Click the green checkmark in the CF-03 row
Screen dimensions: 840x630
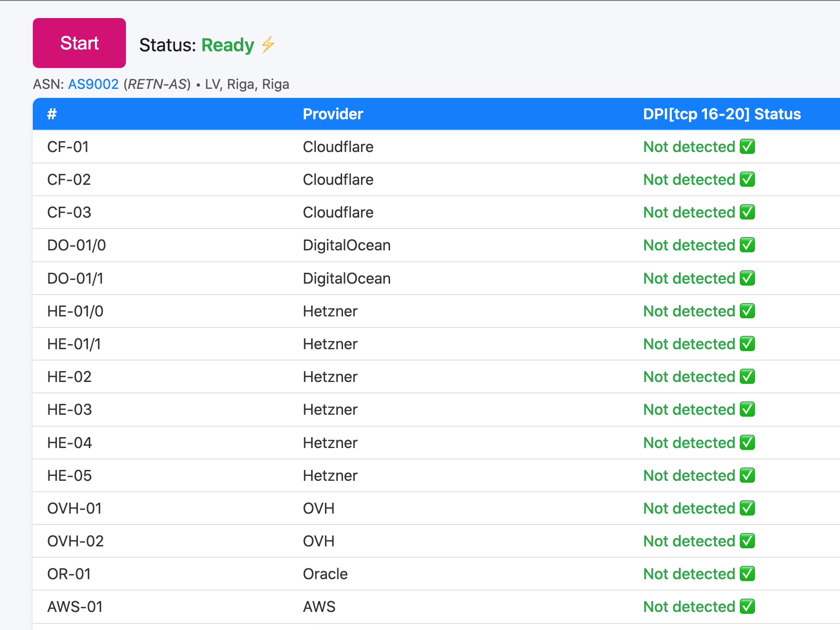[747, 212]
